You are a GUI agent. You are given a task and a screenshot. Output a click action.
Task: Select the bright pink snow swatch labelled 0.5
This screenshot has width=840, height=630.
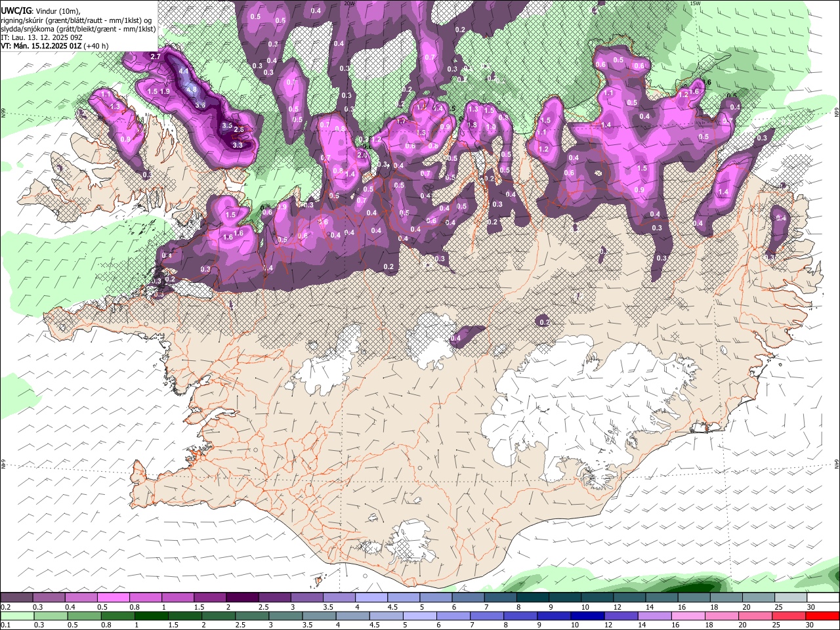click(113, 598)
